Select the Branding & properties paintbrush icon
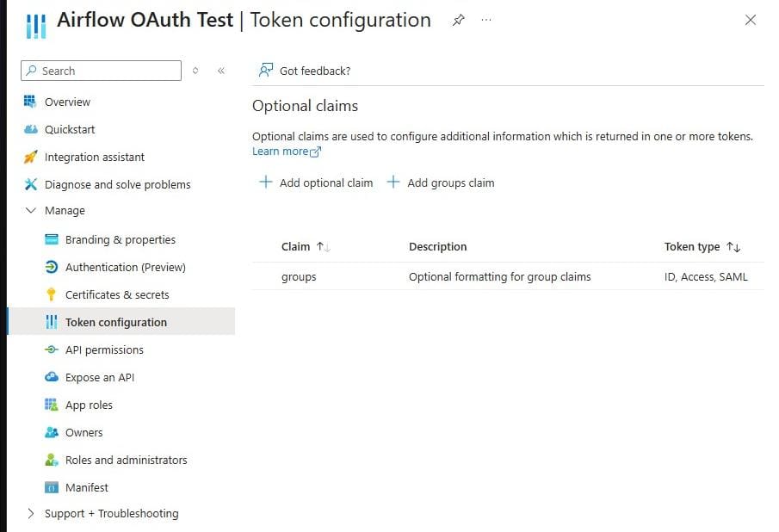The height and width of the screenshot is (532, 779). click(x=53, y=239)
